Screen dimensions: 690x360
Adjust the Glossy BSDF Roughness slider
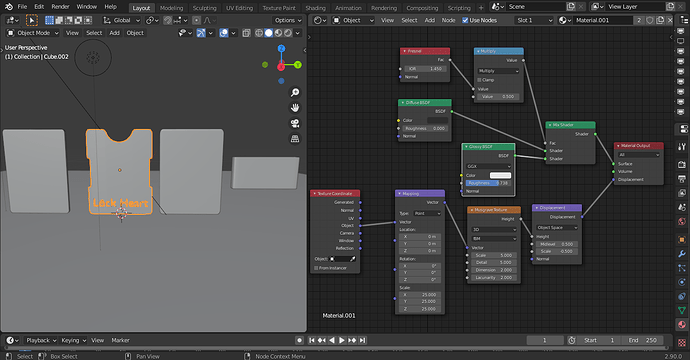pyautogui.click(x=488, y=183)
